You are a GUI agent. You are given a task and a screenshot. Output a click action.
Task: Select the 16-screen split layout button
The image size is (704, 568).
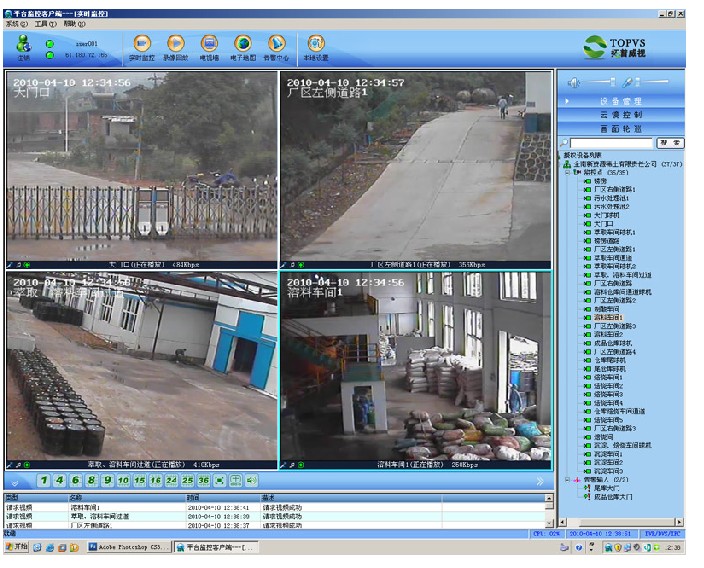(x=156, y=481)
